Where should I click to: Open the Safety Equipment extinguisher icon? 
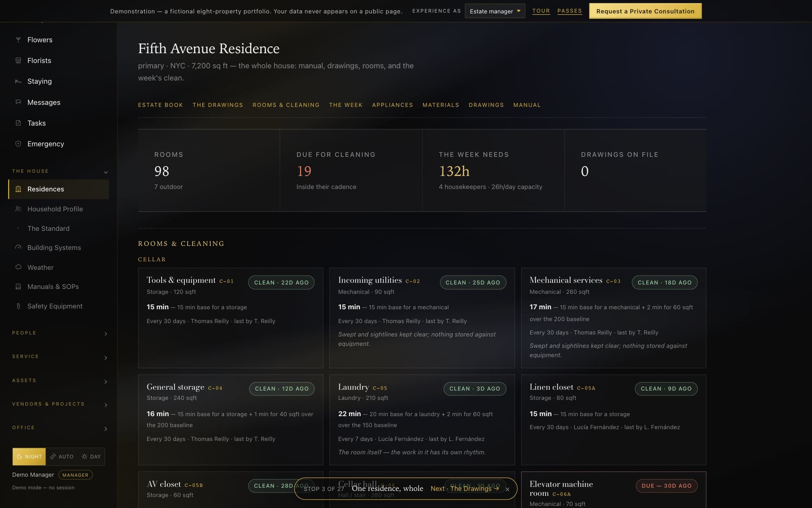[18, 306]
